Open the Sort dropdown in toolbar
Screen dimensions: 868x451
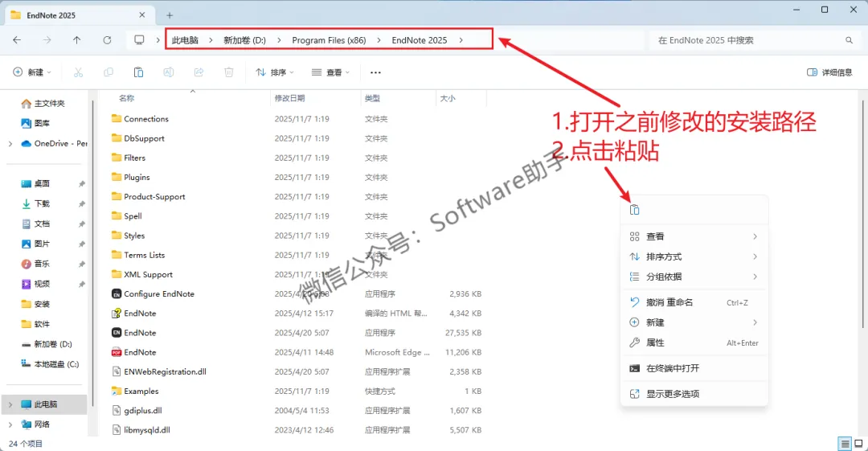pyautogui.click(x=275, y=72)
